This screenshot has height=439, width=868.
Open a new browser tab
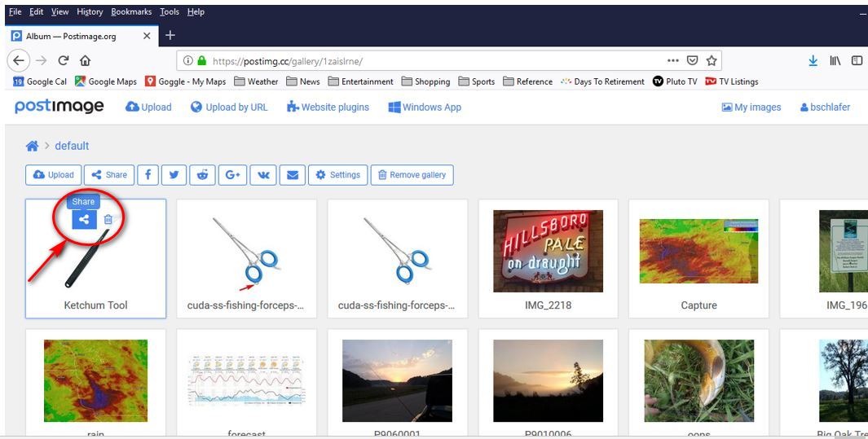pyautogui.click(x=170, y=35)
